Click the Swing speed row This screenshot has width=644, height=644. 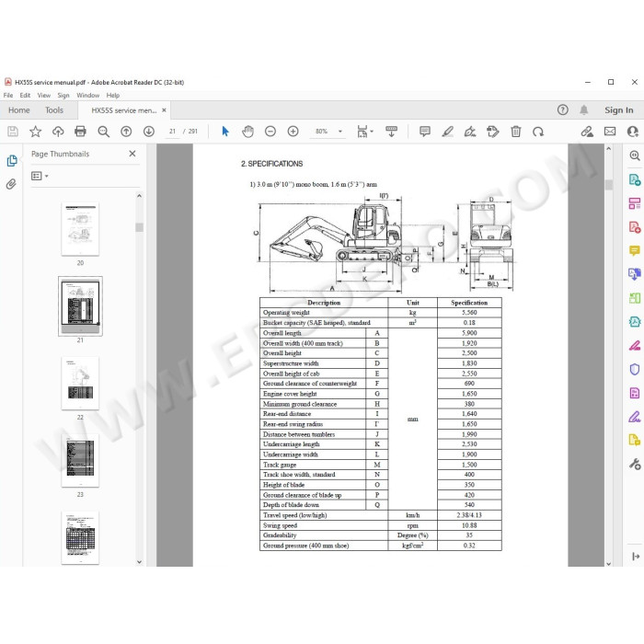[380, 525]
